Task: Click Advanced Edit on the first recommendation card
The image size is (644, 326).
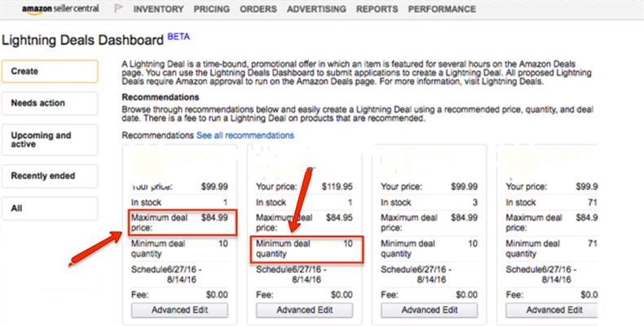Action: coord(179,310)
